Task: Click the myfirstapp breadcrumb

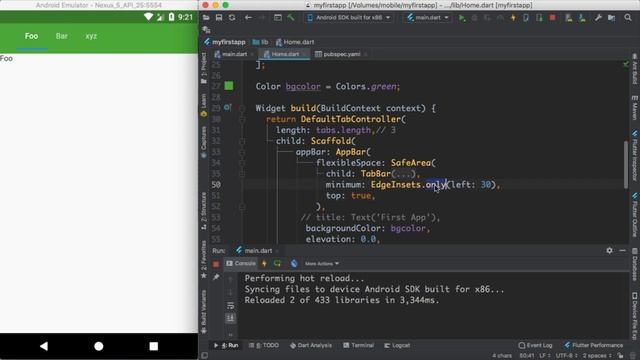Action: [x=225, y=42]
